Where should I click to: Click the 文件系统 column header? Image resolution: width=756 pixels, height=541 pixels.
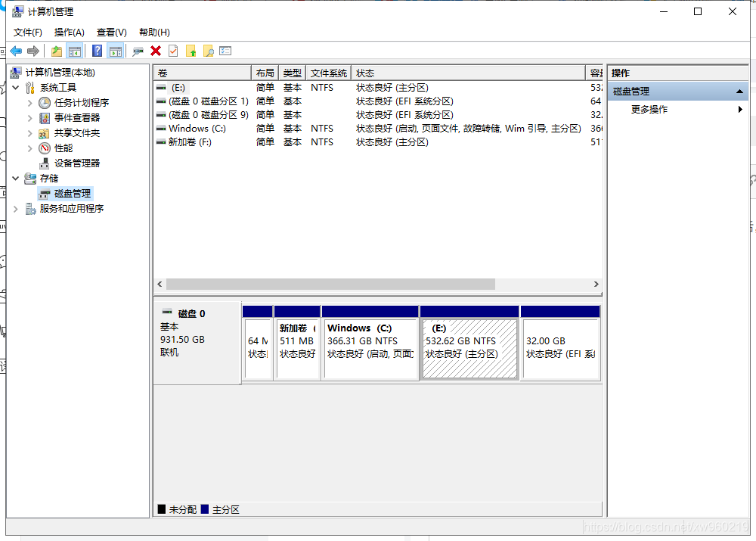tap(329, 73)
